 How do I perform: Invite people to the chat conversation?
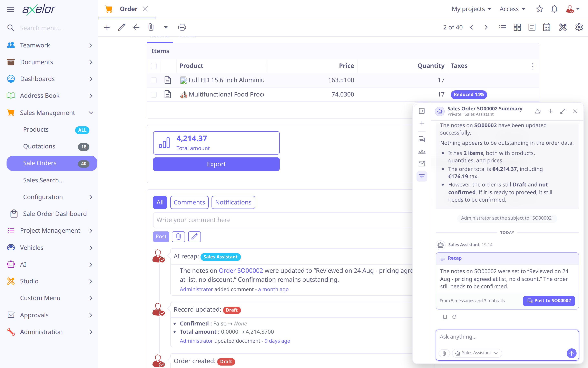click(x=538, y=111)
